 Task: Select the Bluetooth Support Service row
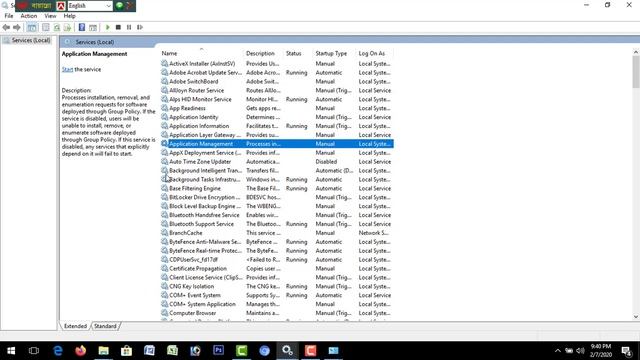pos(277,224)
